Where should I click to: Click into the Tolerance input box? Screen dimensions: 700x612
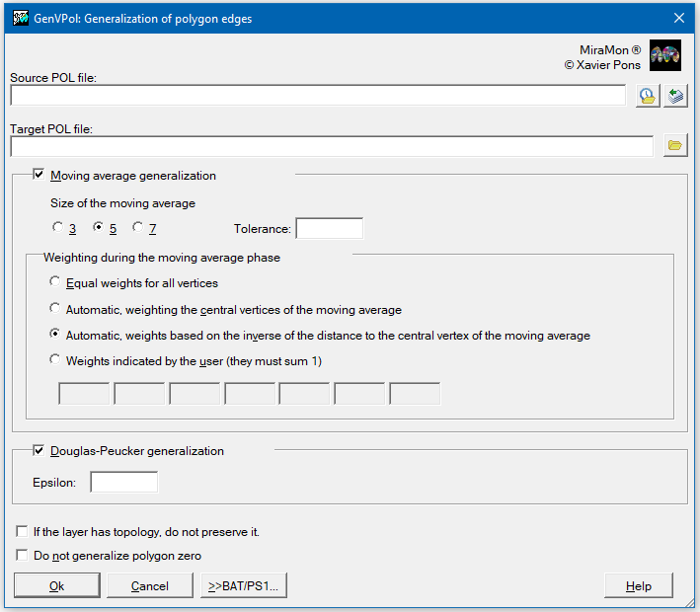point(330,229)
